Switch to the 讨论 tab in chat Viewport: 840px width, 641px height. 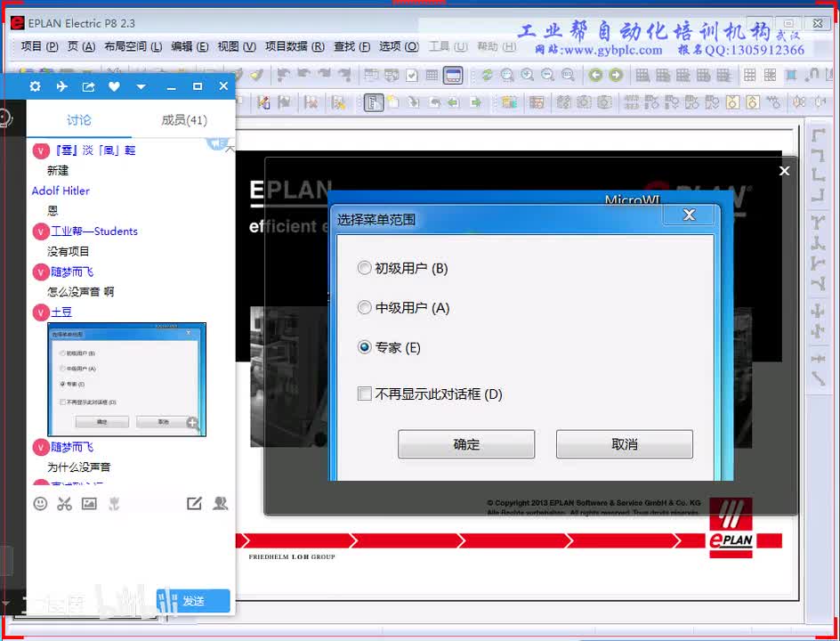[78, 120]
